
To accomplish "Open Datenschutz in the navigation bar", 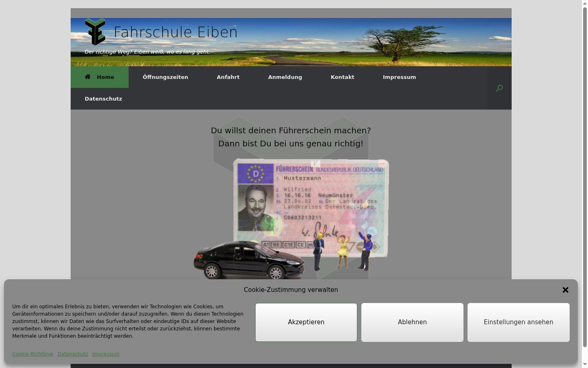I will coord(103,99).
